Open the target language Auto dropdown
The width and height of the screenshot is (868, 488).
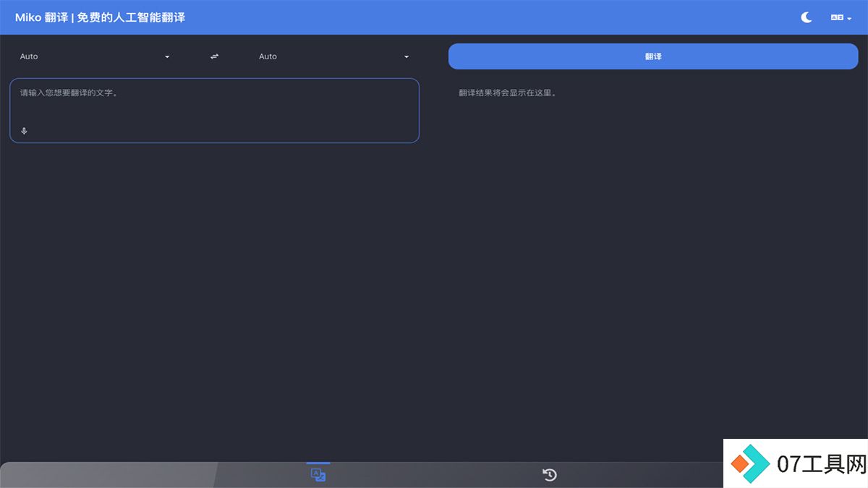pyautogui.click(x=333, y=56)
